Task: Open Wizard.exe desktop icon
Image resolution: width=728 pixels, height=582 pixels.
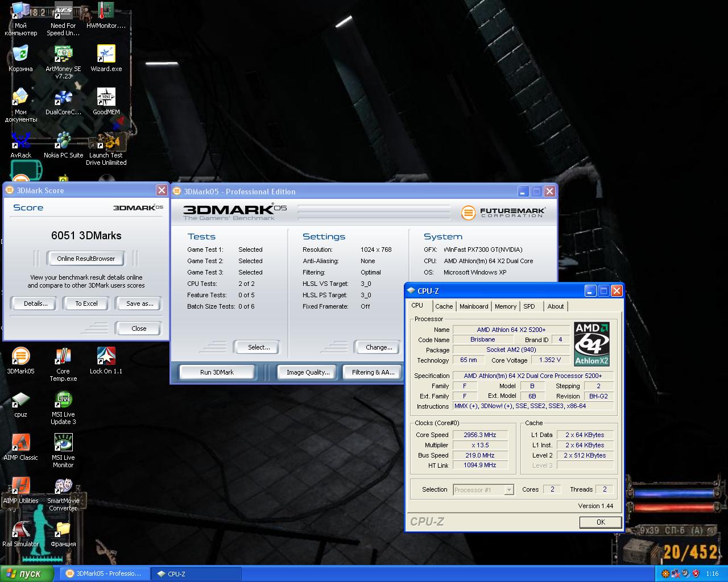Action: point(106,59)
